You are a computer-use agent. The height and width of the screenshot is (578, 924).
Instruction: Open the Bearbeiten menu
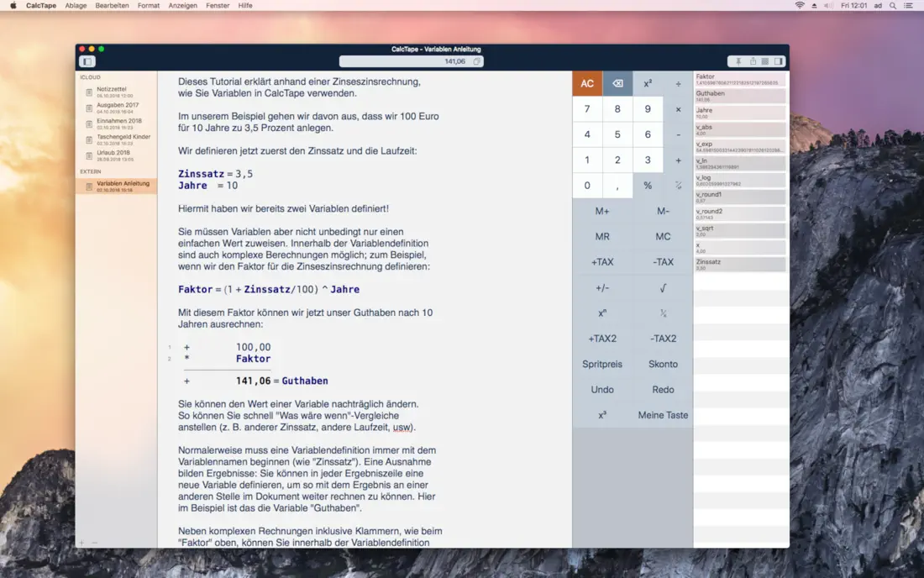pyautogui.click(x=112, y=5)
